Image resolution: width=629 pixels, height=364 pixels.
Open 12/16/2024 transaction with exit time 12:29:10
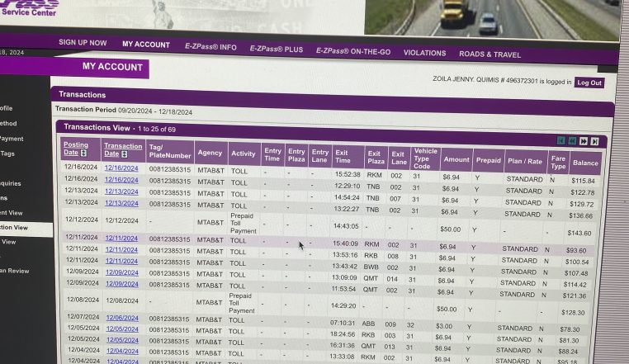(121, 180)
